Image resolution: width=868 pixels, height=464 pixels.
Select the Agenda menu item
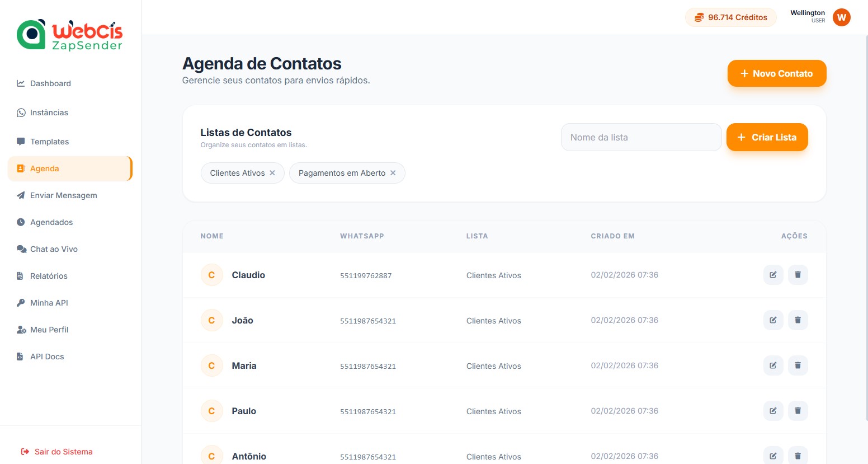pos(44,168)
